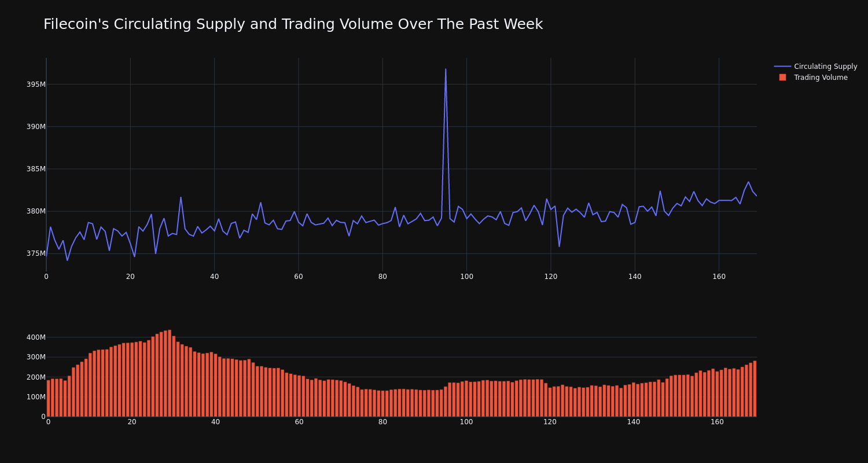
Task: Click the 120 tick on volume x-axis
Action: tap(550, 422)
